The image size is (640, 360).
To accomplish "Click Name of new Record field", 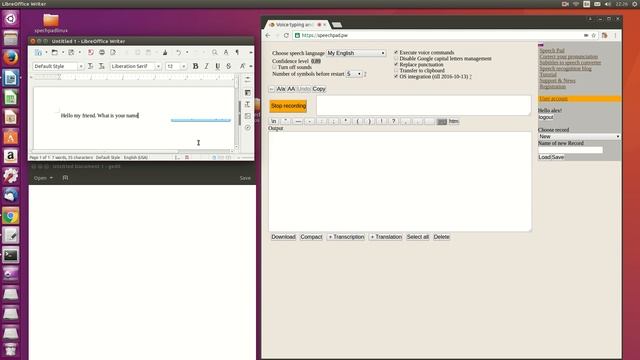I will [x=570, y=150].
